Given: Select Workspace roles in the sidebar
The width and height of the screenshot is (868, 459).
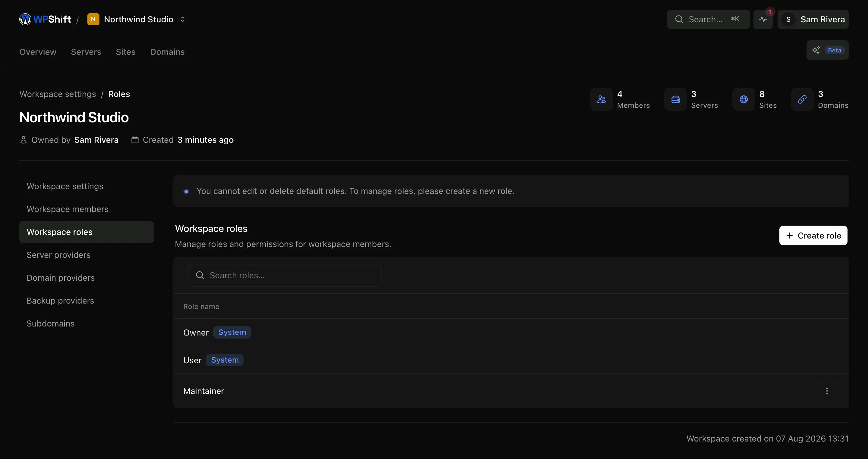Looking at the screenshot, I should point(86,232).
